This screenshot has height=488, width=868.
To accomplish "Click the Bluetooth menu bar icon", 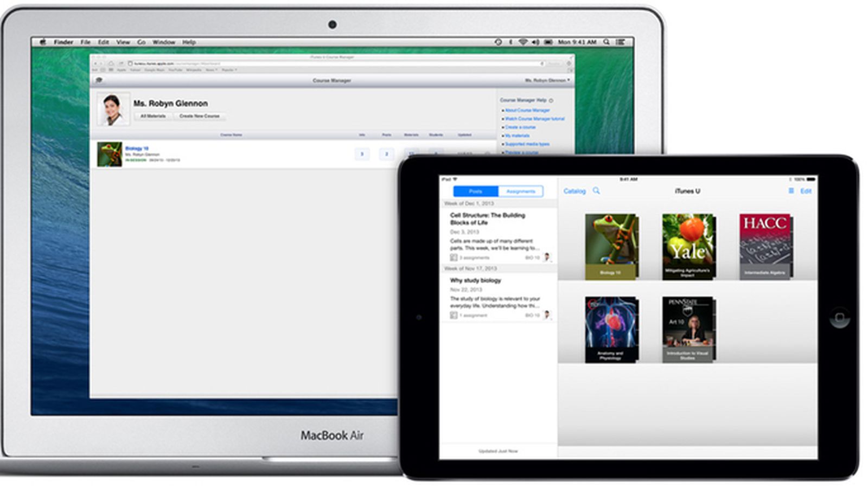I will click(x=510, y=42).
